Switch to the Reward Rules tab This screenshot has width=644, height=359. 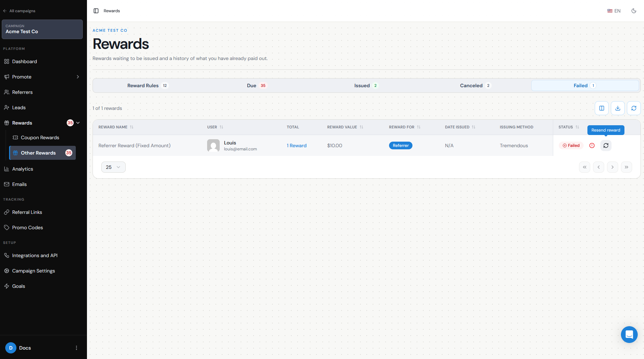point(147,85)
